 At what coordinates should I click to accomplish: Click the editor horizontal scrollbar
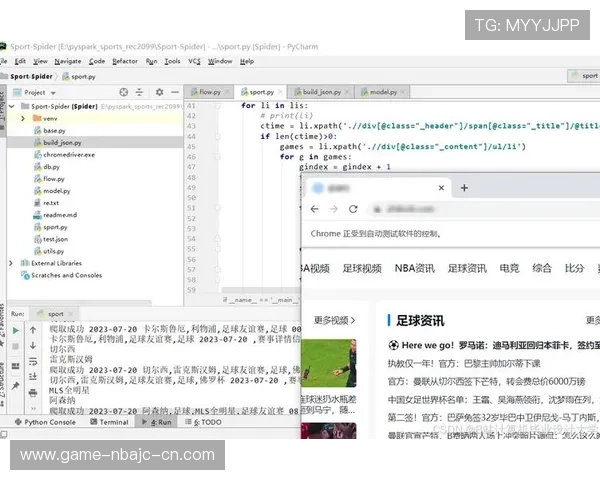[x=261, y=290]
